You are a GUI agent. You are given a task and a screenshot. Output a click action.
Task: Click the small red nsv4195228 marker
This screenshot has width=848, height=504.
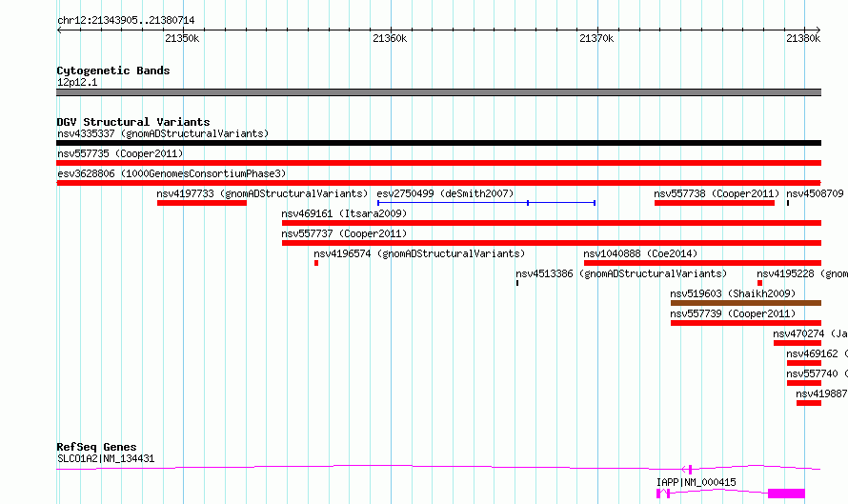(759, 283)
